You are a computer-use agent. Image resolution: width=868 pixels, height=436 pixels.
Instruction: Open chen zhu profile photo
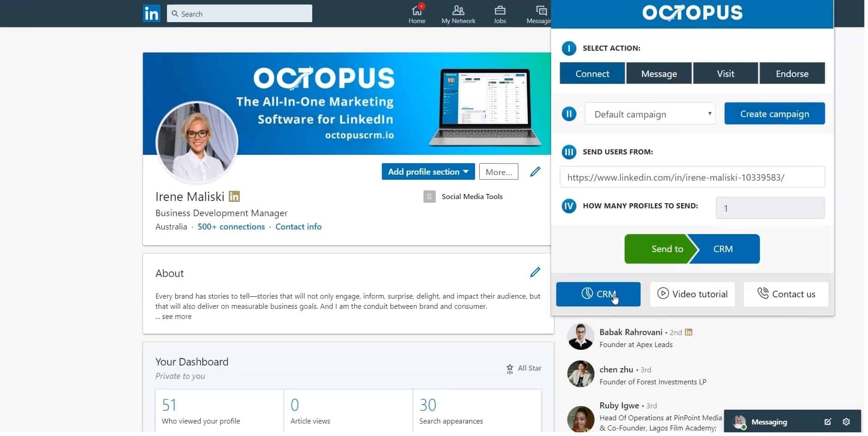(x=581, y=374)
